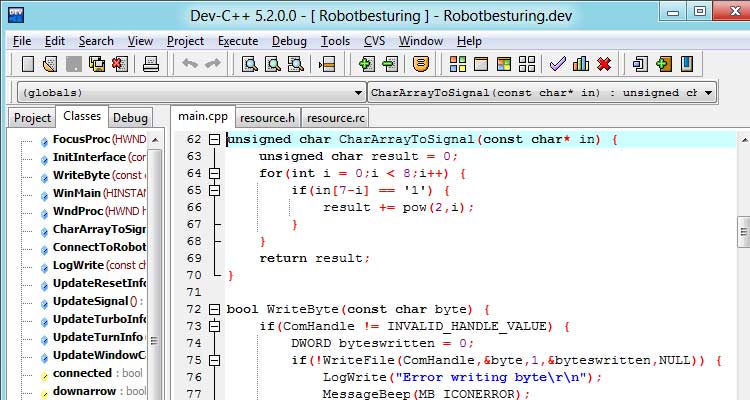
Task: Click the Close file toolbar icon
Action: [120, 64]
